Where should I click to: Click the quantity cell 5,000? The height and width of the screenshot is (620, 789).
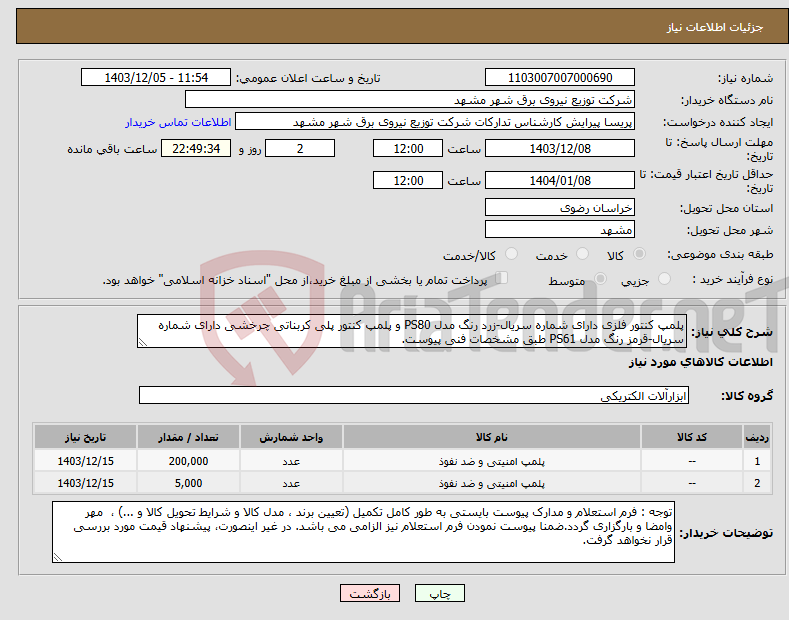tap(188, 483)
